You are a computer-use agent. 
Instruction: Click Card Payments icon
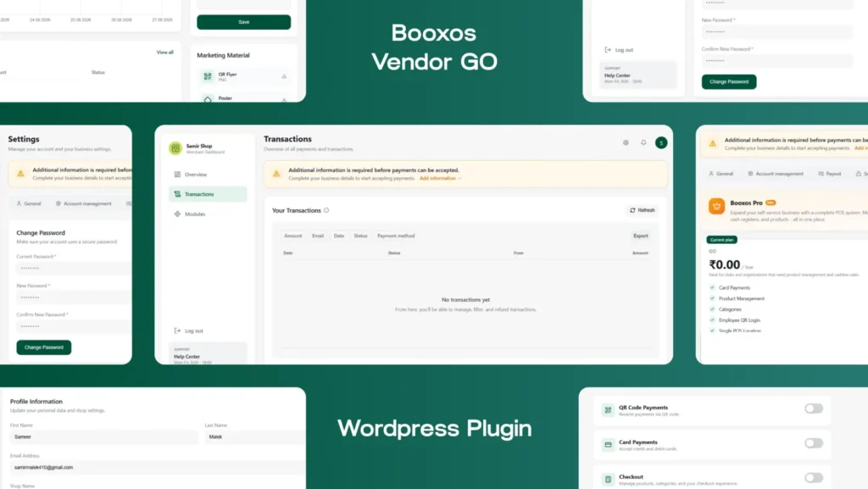608,445
